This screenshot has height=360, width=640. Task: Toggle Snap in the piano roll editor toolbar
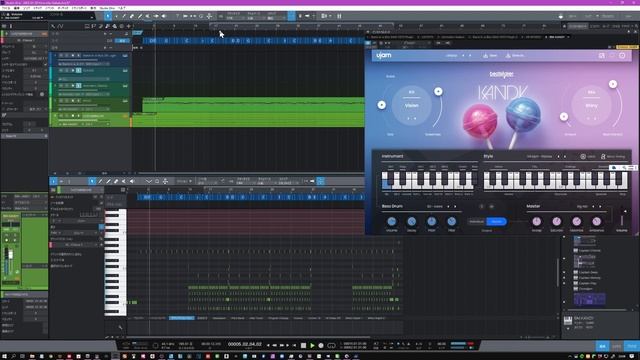(x=320, y=181)
